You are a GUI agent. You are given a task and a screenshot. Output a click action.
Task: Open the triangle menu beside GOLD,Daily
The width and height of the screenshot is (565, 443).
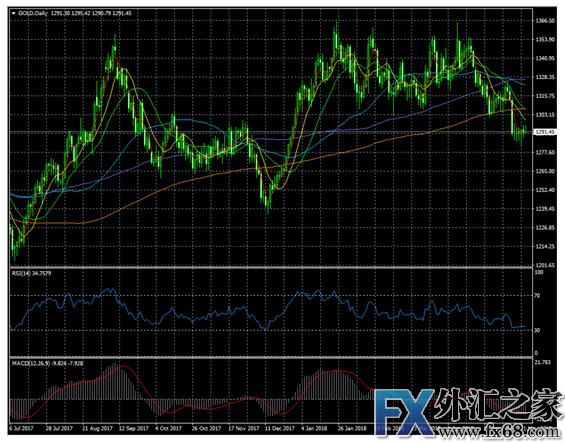(x=13, y=13)
